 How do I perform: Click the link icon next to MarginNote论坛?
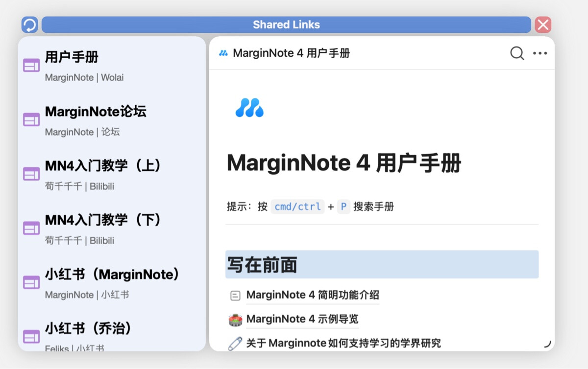point(31,119)
